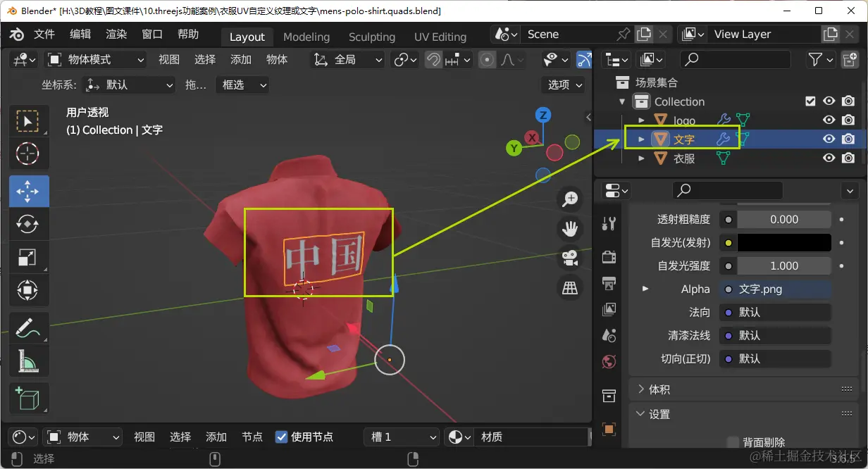Click the 自发光强度 value field
868x469 pixels.
(783, 266)
